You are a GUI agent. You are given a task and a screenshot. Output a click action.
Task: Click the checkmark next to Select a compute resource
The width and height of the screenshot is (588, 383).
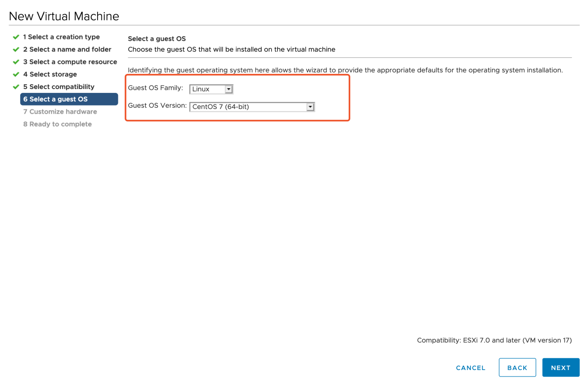pos(16,61)
